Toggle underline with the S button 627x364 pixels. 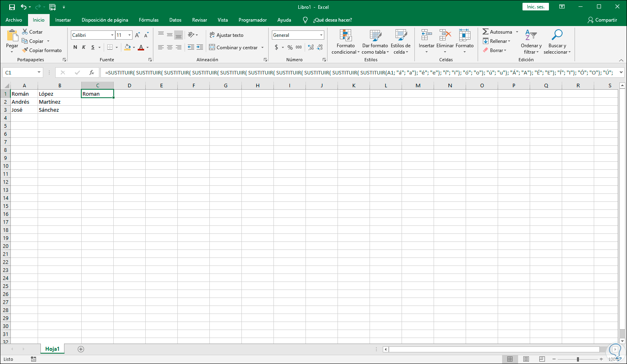pyautogui.click(x=92, y=47)
